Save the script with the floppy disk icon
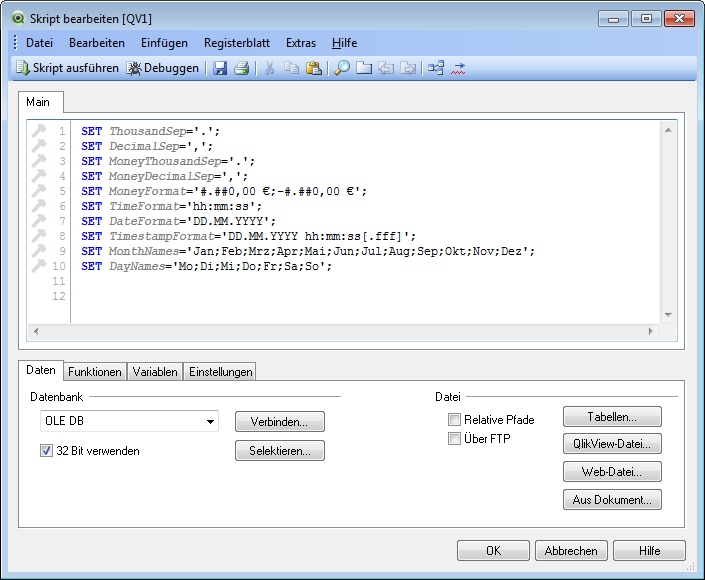 220,68
